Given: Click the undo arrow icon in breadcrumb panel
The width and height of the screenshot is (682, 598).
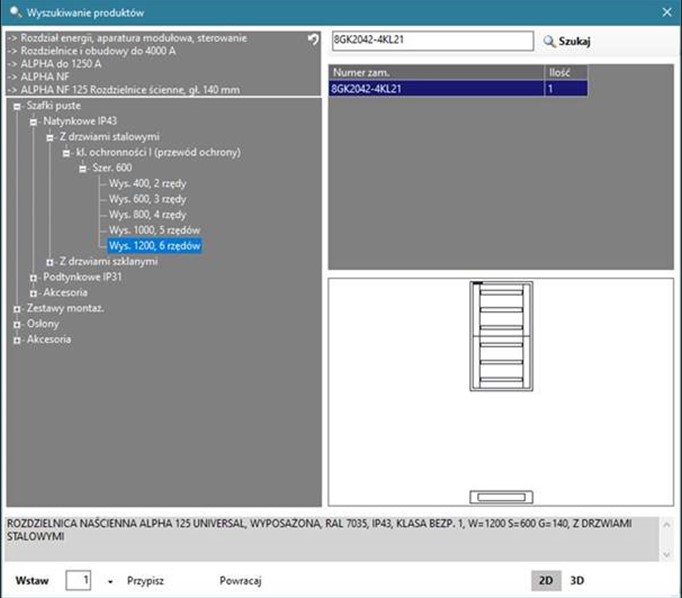Looking at the screenshot, I should 313,39.
